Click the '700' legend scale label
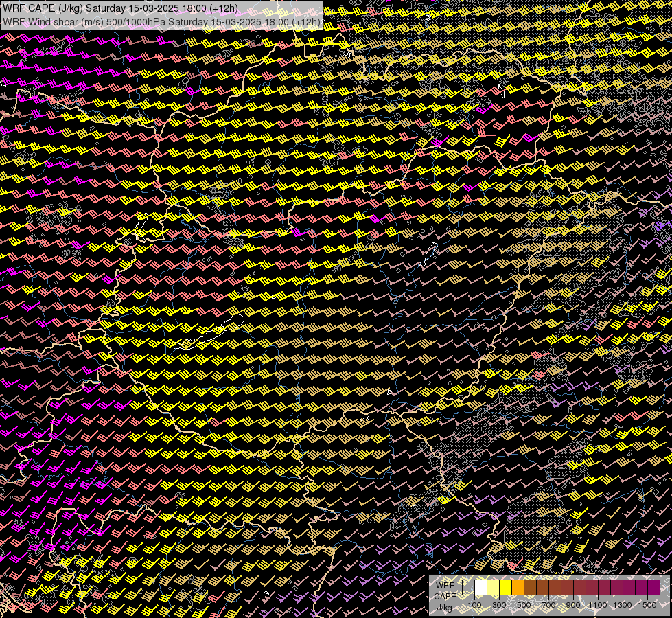 click(548, 605)
